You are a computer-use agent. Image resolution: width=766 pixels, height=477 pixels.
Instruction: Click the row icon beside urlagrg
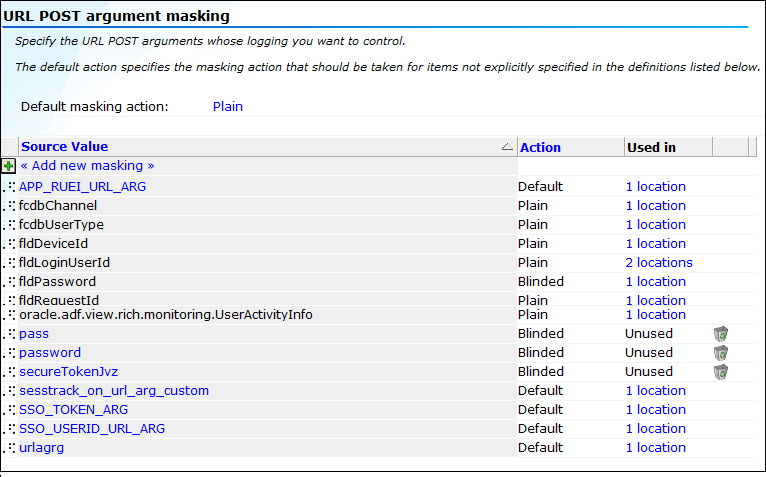(9, 448)
